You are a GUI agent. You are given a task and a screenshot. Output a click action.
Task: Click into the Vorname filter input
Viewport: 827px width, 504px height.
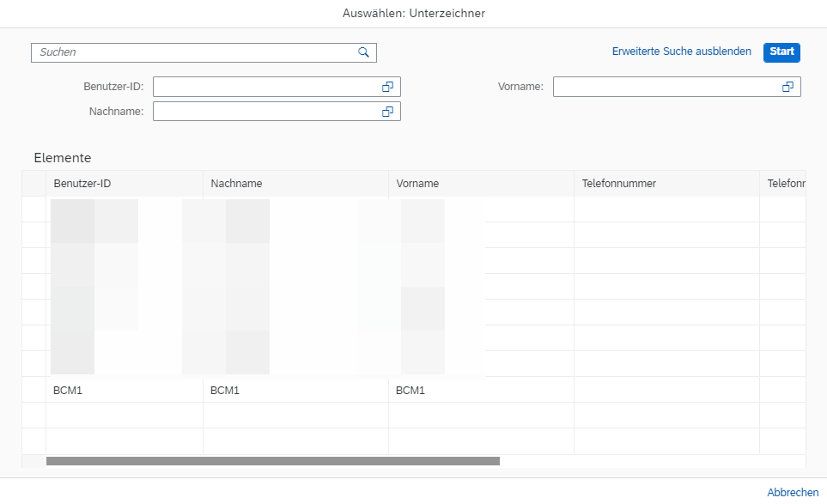pyautogui.click(x=665, y=87)
